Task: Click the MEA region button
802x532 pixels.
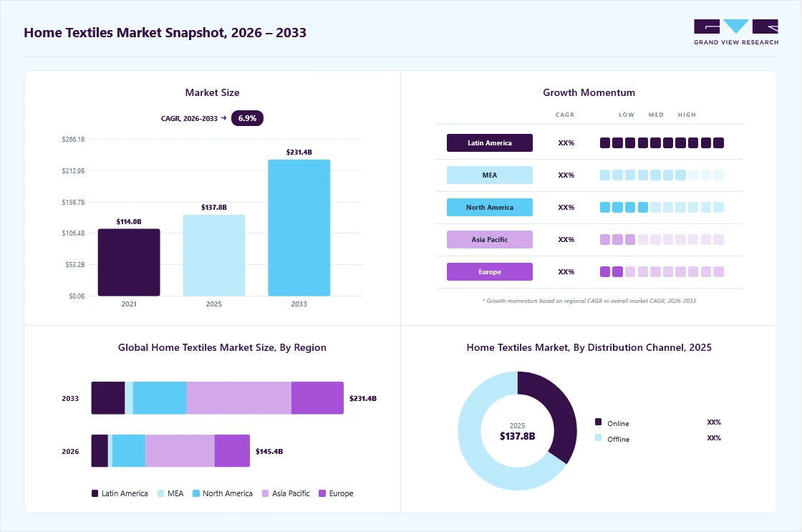Action: pyautogui.click(x=490, y=175)
